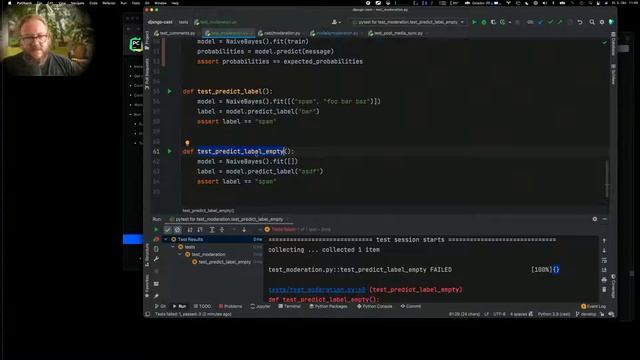Hide the Run tool window
The image size is (640, 360).
(x=604, y=219)
